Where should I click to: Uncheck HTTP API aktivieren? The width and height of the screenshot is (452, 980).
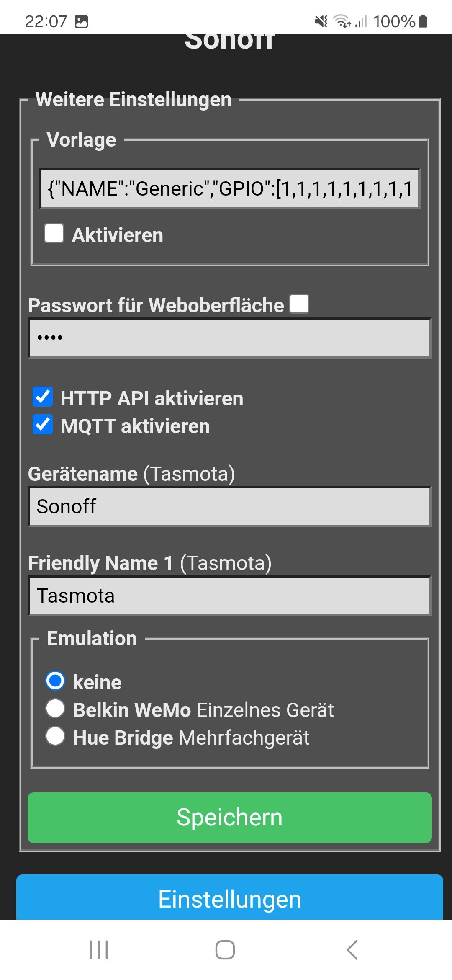(x=43, y=397)
